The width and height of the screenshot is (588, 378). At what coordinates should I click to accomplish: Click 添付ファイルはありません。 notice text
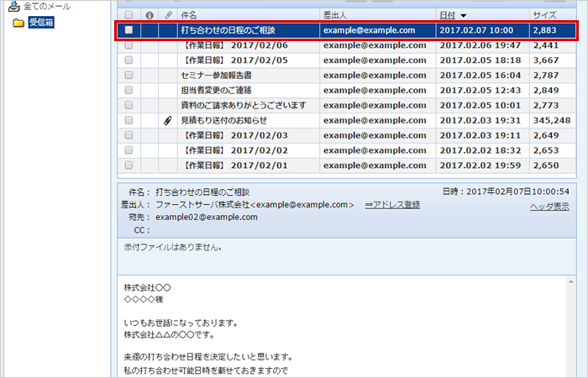tap(173, 247)
